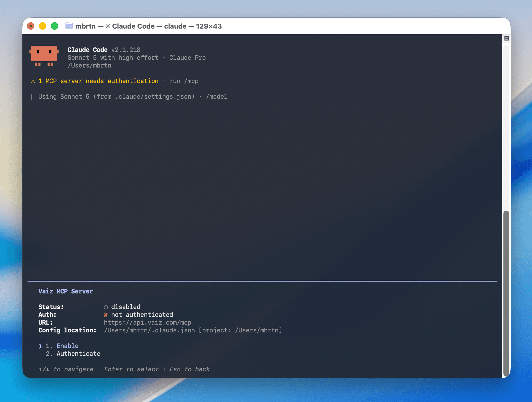
Task: Select the Enable menu option
Action: 68,346
